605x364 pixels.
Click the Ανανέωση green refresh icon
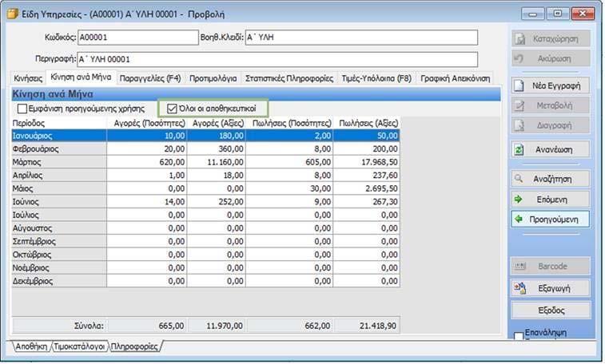point(519,149)
